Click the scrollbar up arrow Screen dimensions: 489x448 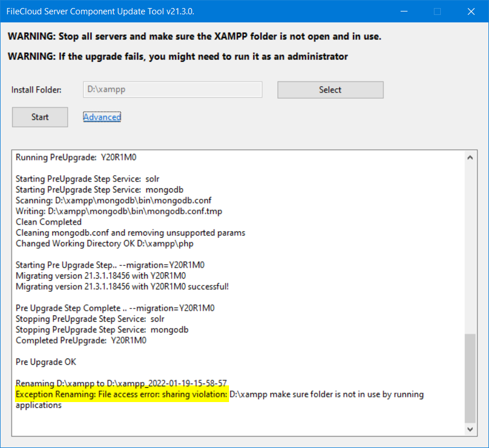[470, 156]
